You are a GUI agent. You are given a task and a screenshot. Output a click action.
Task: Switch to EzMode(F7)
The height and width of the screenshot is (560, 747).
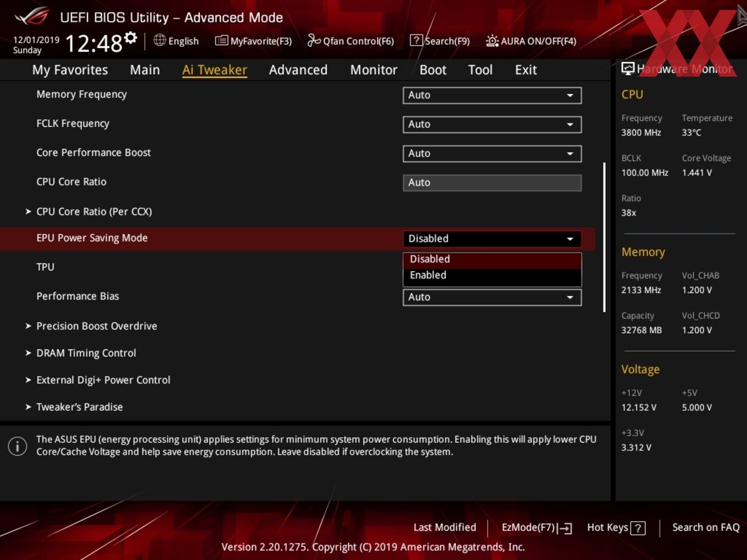tap(537, 528)
